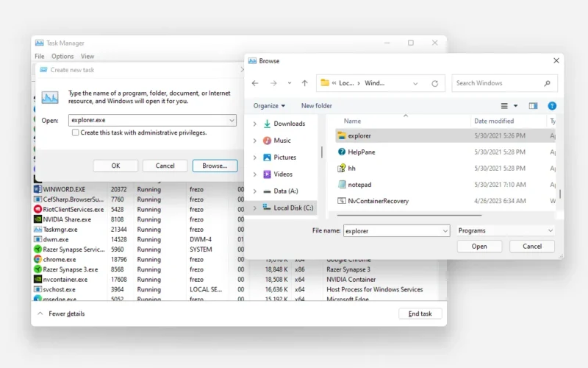Expand the address bar history dropdown
Screen dimensions: 588x368
415,83
